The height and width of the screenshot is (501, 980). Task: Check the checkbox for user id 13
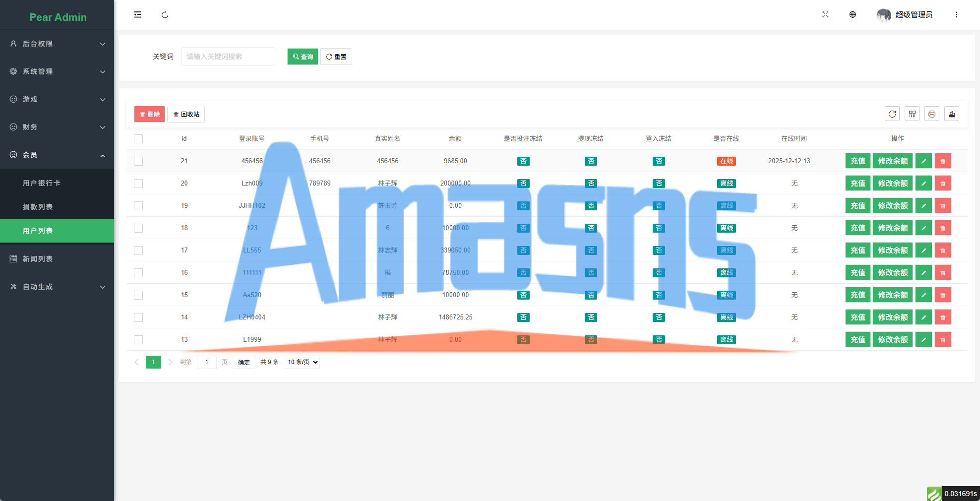pos(138,340)
